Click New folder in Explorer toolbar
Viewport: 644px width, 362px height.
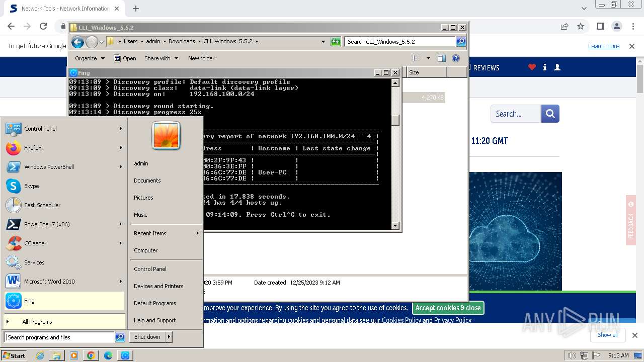(x=201, y=58)
